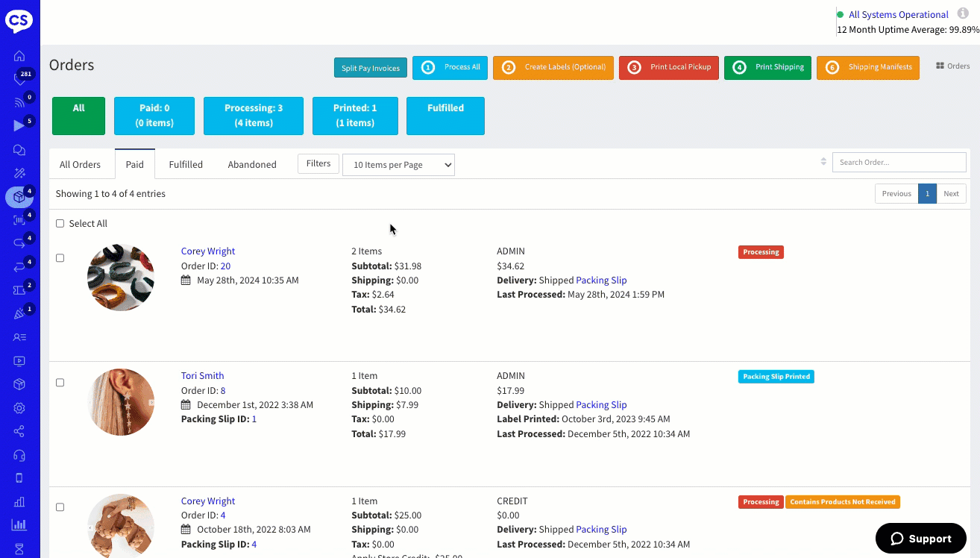The height and width of the screenshot is (558, 980).
Task: Open the home icon in sidebar
Action: pos(19,56)
